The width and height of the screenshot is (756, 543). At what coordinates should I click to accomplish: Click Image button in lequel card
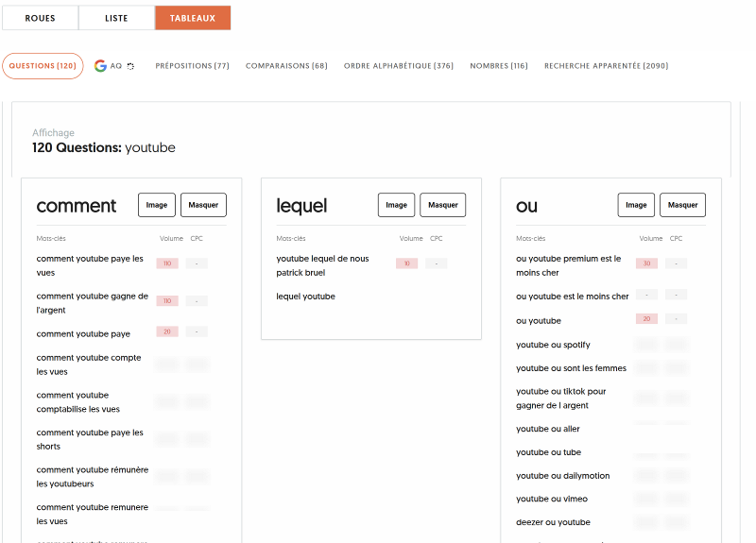(396, 205)
